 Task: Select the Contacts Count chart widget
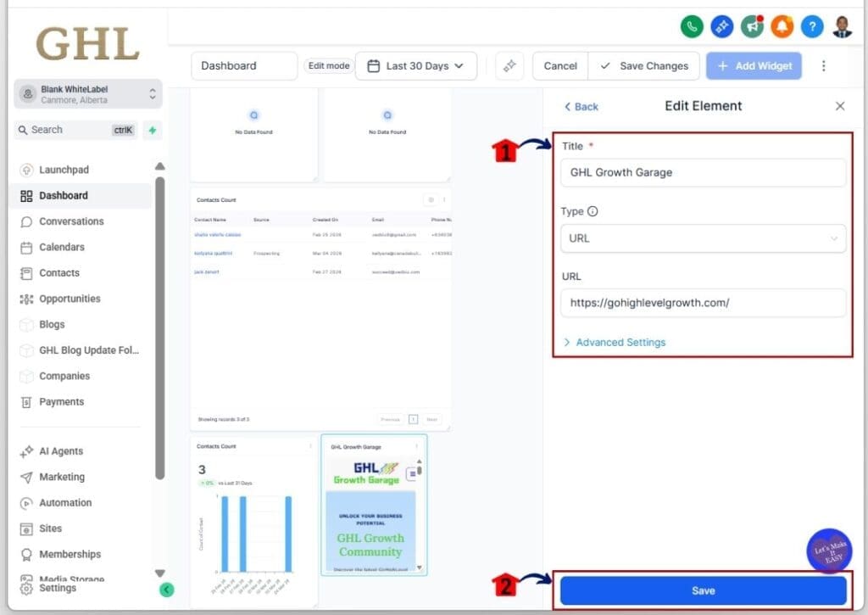point(253,521)
